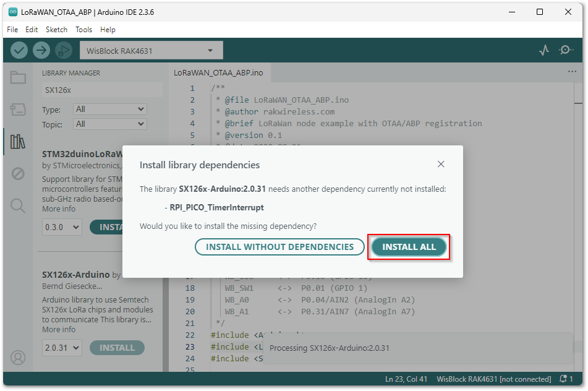This screenshot has height=391, width=588.
Task: Click the INSTALL ALL button
Action: [409, 246]
